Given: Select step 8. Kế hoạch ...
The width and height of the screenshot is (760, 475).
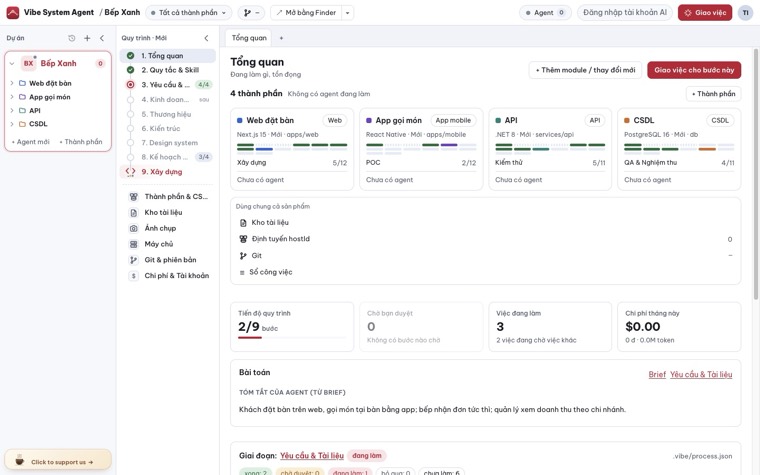Looking at the screenshot, I should (168, 157).
